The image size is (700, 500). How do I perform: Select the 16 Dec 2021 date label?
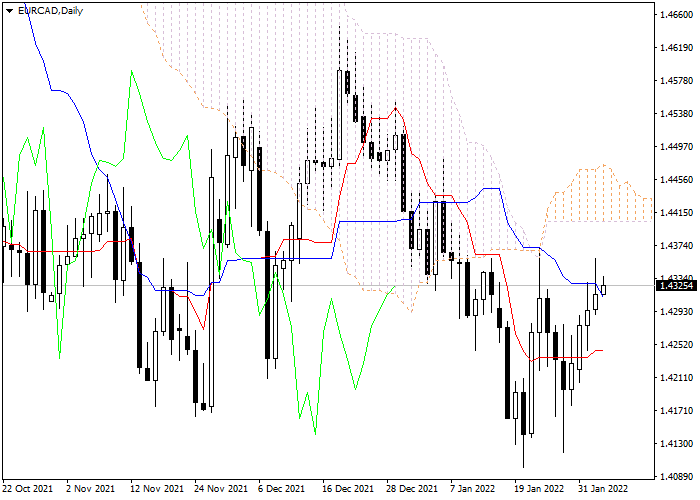point(348,488)
